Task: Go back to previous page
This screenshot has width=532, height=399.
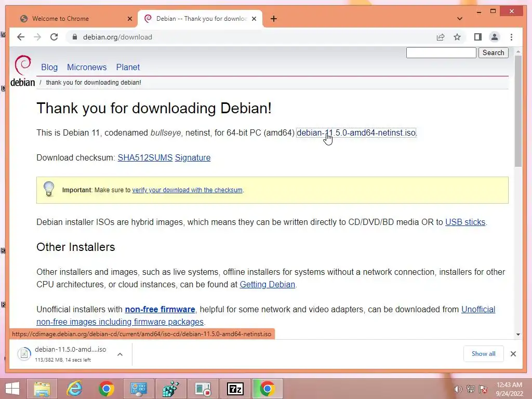Action: 21,37
